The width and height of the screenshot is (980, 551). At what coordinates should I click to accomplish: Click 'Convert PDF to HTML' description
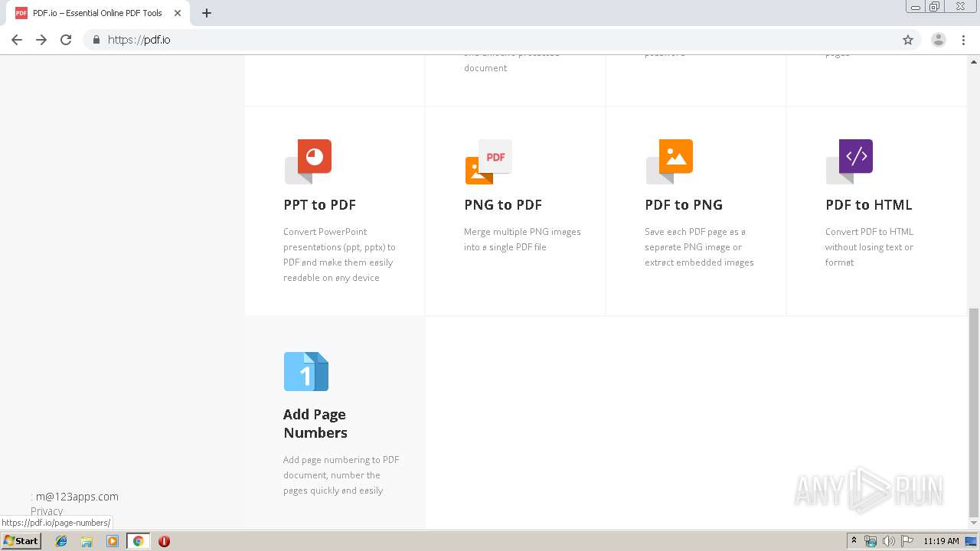pyautogui.click(x=869, y=247)
